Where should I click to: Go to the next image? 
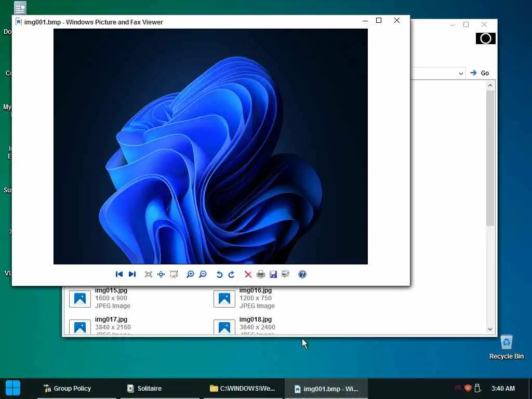tap(132, 274)
